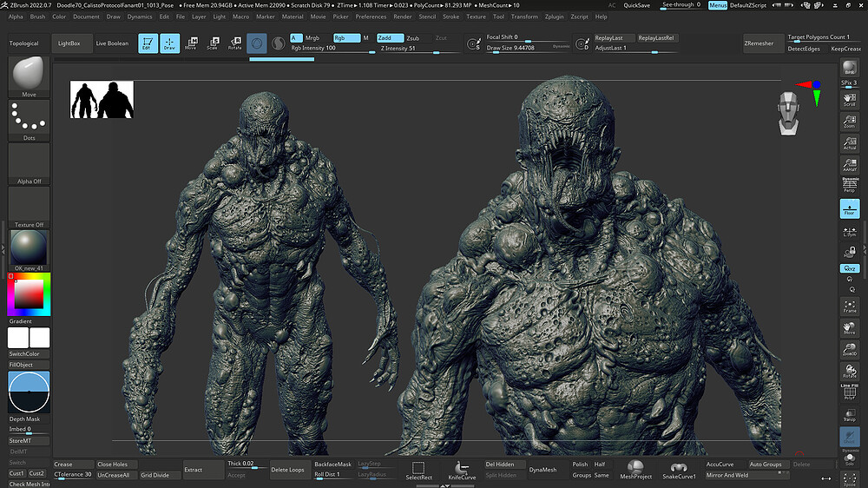Screen dimensions: 868x488
Task: Click the DynaMesh button
Action: pos(542,470)
